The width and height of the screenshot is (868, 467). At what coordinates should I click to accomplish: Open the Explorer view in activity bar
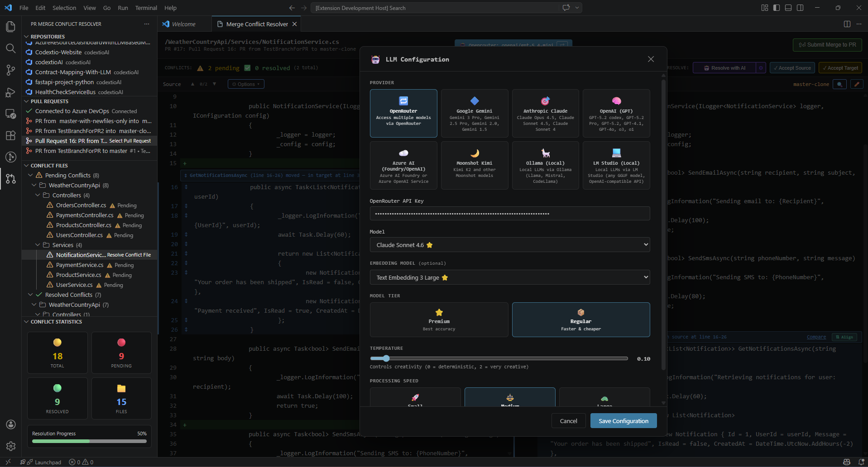[10, 27]
